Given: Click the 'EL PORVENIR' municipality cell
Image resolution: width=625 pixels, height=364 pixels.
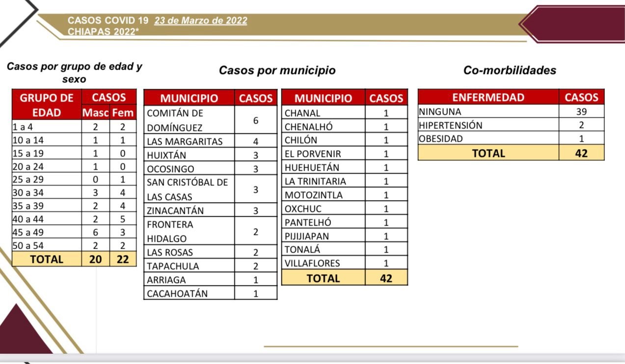Looking at the screenshot, I should point(324,154).
